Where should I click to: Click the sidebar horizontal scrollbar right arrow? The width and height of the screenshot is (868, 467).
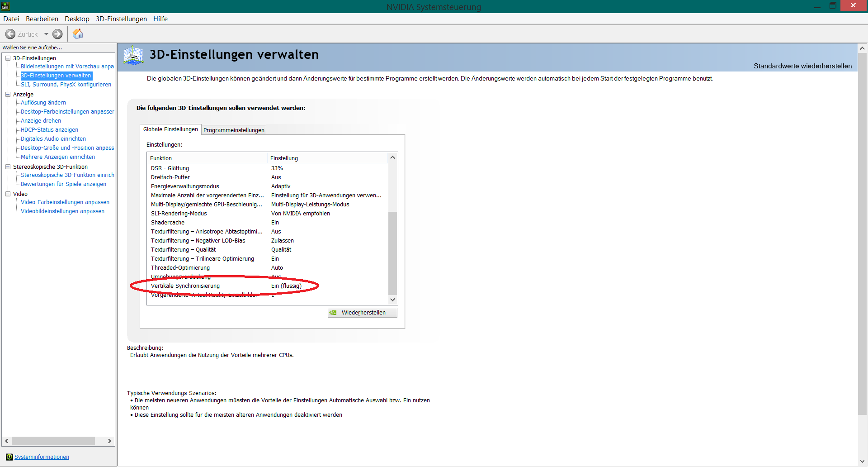coord(109,441)
